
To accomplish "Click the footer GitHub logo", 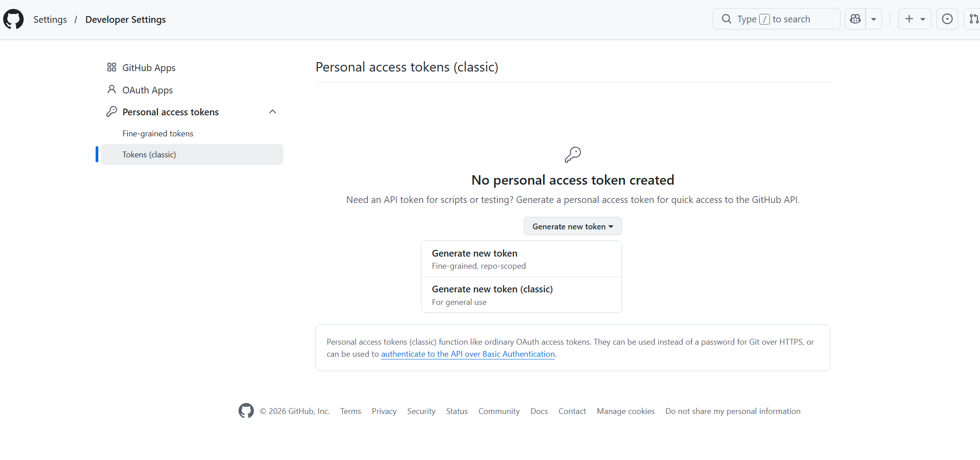I will click(x=246, y=411).
